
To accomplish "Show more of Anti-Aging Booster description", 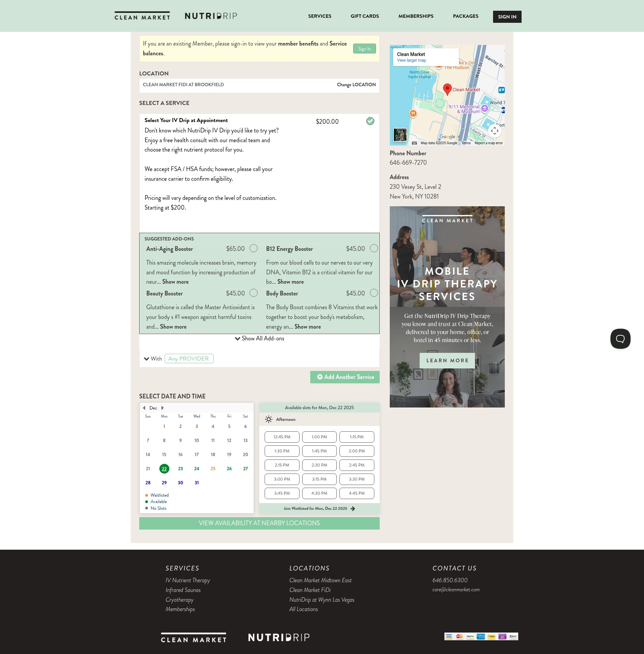I will pos(175,282).
